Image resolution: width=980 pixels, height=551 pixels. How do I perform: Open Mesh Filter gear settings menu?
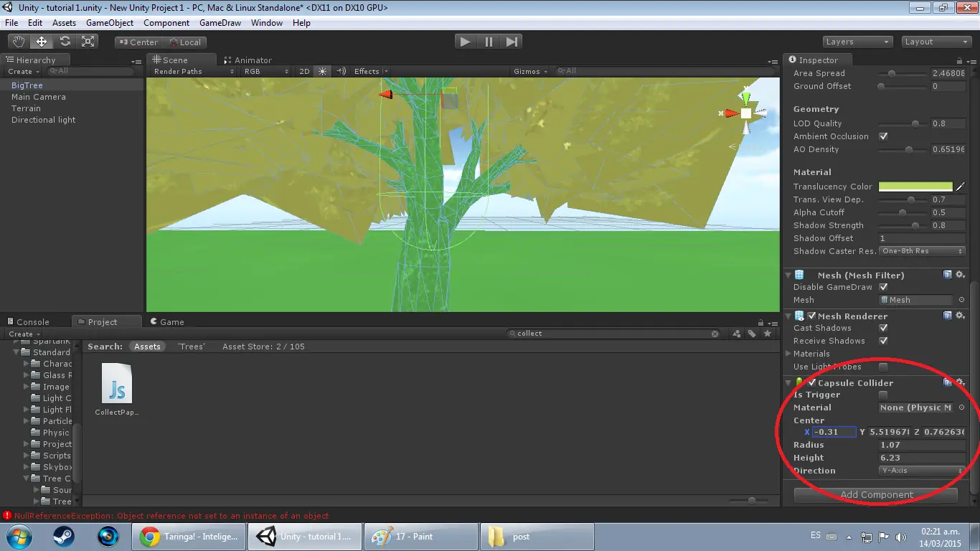[x=961, y=275]
